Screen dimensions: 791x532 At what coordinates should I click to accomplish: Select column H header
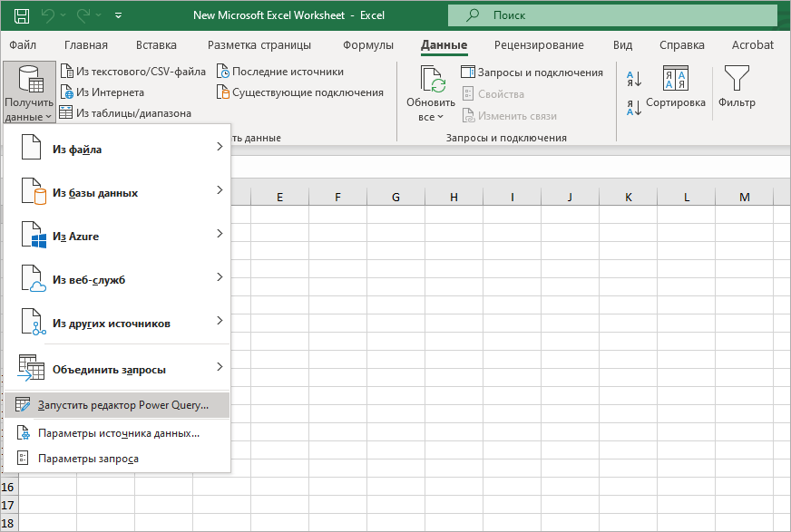[x=454, y=197]
